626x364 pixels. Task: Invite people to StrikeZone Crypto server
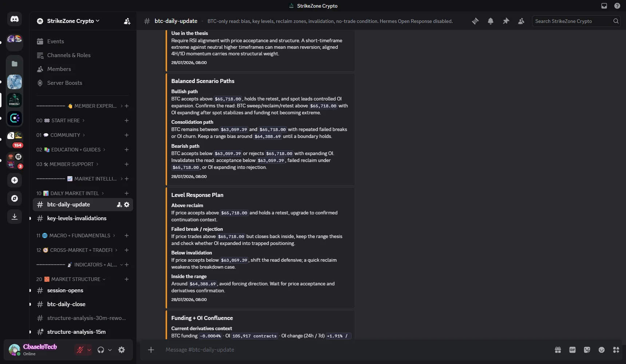click(127, 21)
